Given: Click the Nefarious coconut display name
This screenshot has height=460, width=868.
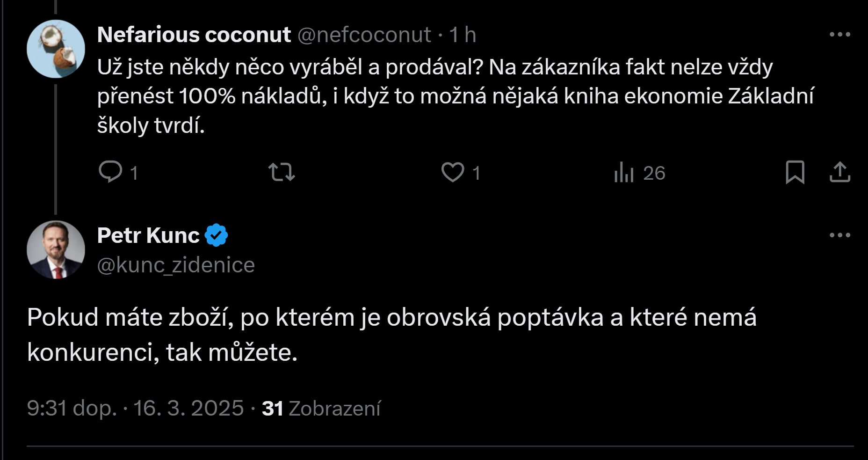Looking at the screenshot, I should coord(194,35).
